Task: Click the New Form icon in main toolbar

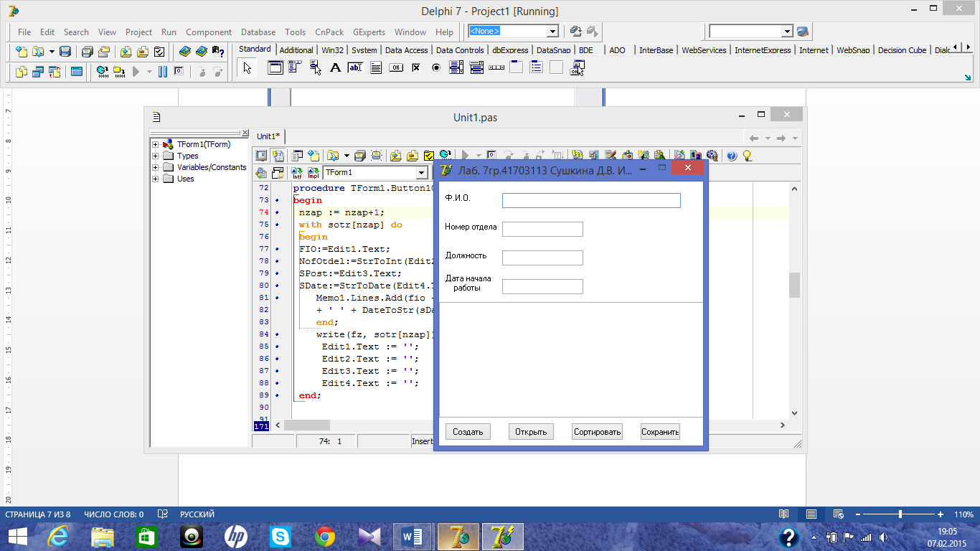Action: (76, 72)
